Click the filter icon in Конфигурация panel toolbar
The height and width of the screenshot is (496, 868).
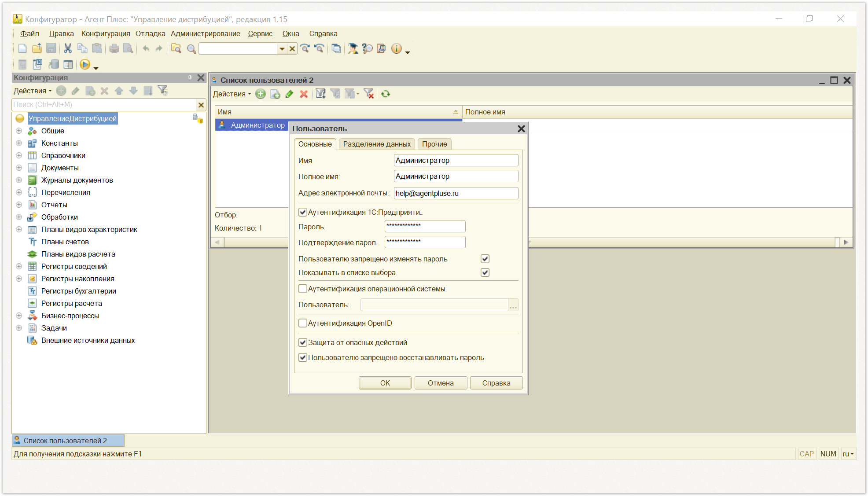163,91
